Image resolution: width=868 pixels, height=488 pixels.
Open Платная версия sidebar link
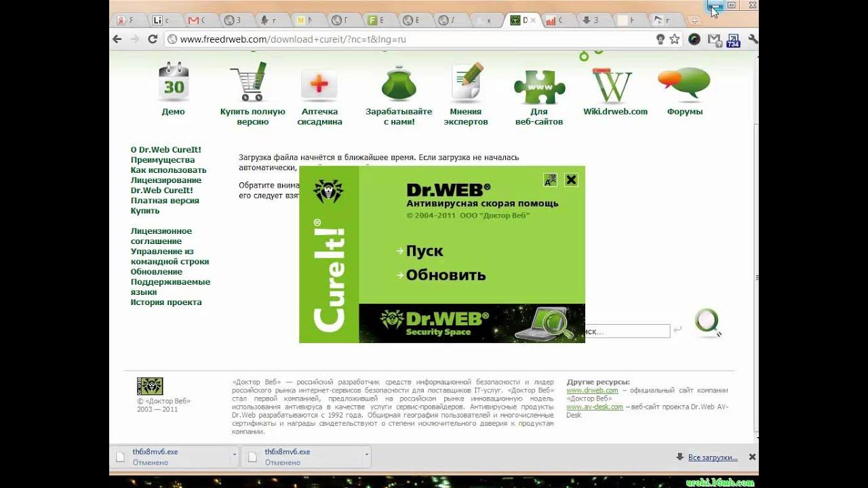pyautogui.click(x=165, y=201)
